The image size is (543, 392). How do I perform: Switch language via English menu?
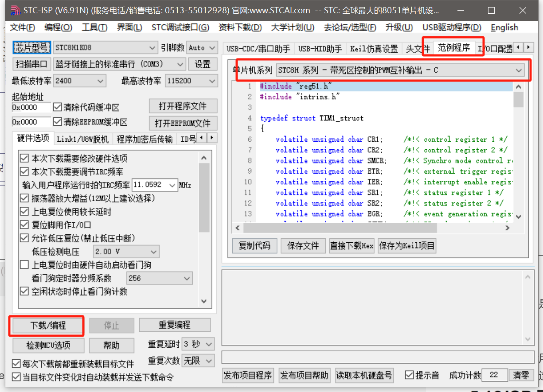click(x=504, y=27)
